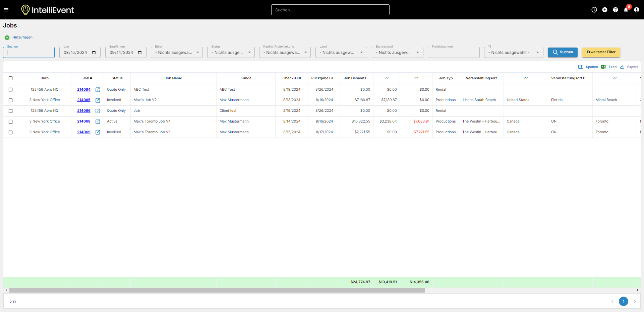Open the notifications bell
The image size is (644, 312).
pyautogui.click(x=626, y=10)
